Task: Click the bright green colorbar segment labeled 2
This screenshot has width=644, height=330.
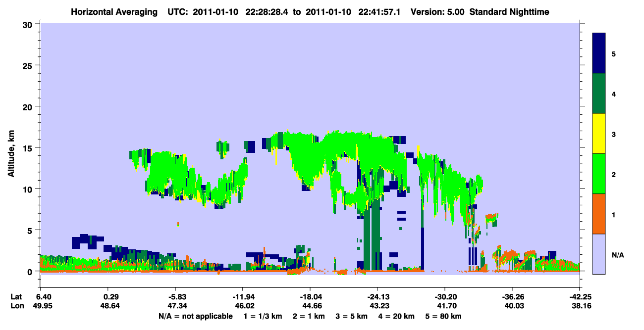Action: 599,174
